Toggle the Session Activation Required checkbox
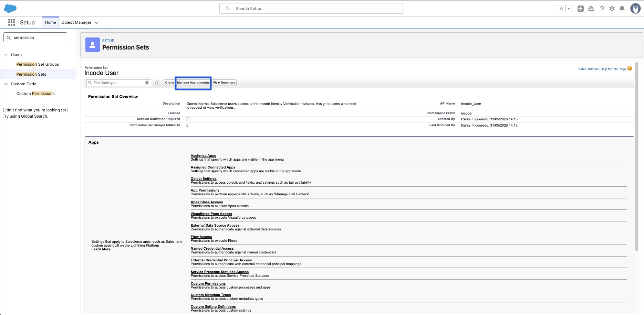 (188, 119)
